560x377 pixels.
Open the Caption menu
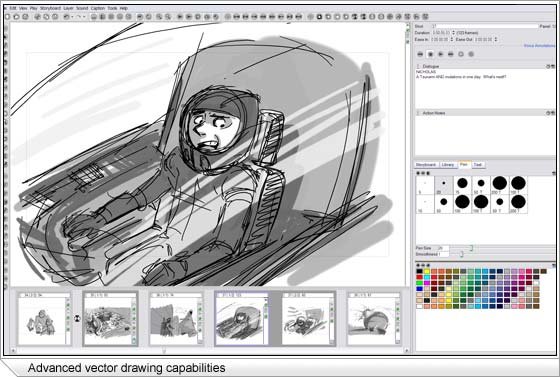[x=98, y=8]
